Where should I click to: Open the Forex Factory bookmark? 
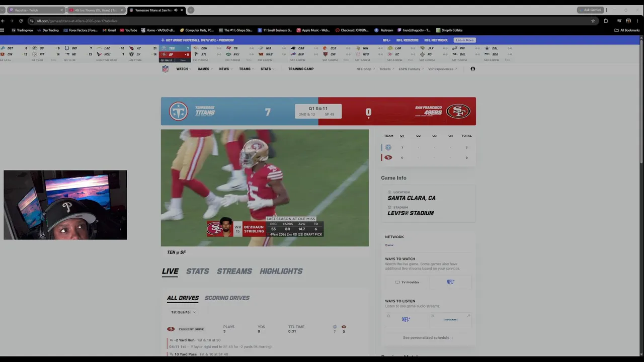coord(80,30)
